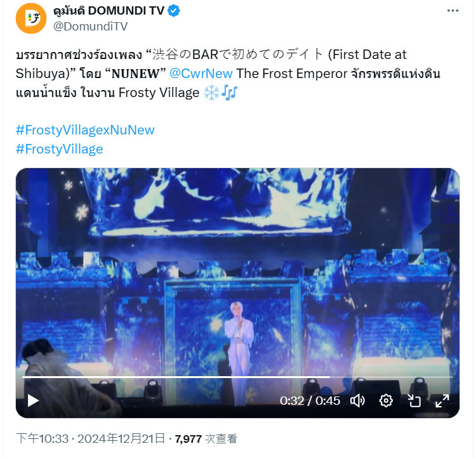
Task: Play the Frosty Village video
Action: coord(33,401)
